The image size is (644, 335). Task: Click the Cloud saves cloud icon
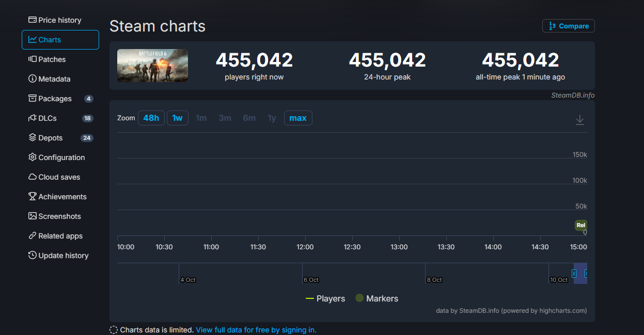(33, 177)
